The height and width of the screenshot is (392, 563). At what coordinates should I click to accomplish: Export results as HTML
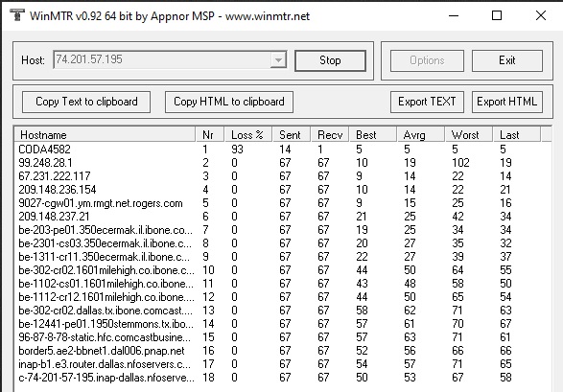(507, 102)
